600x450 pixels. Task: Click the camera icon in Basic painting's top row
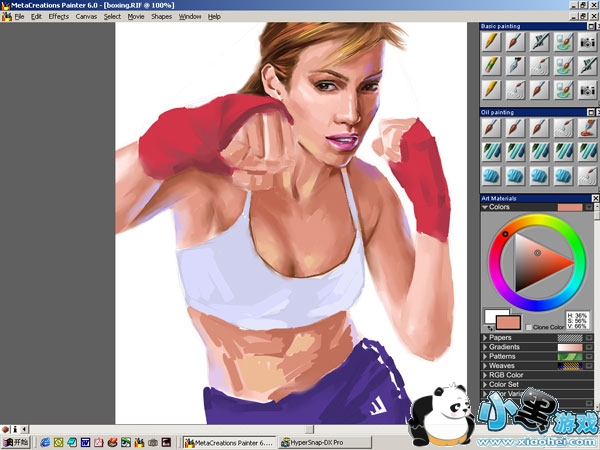(587, 41)
